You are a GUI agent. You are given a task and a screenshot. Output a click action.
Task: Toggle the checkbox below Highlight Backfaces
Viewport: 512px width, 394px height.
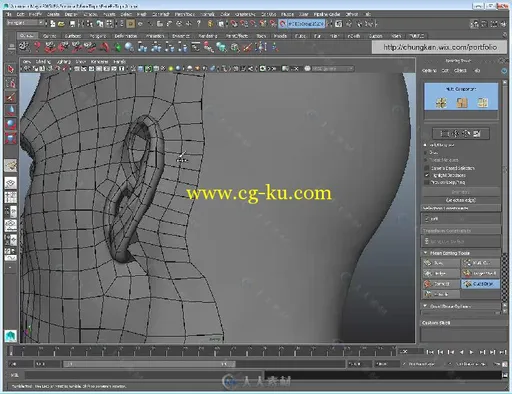(x=426, y=182)
